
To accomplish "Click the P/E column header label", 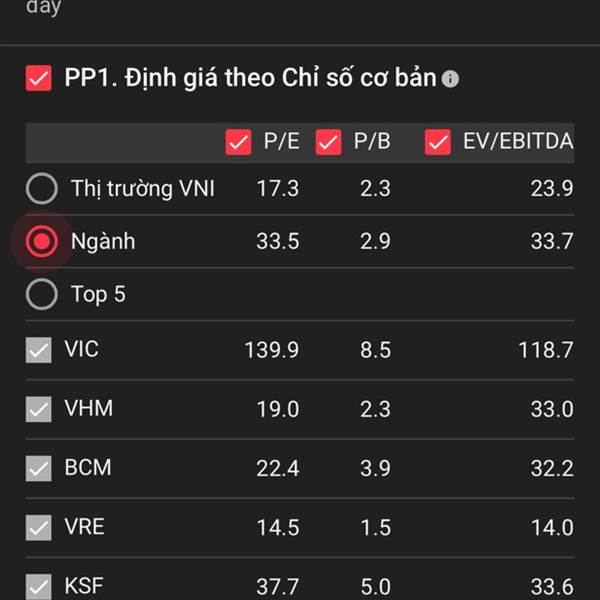I will click(x=282, y=141).
